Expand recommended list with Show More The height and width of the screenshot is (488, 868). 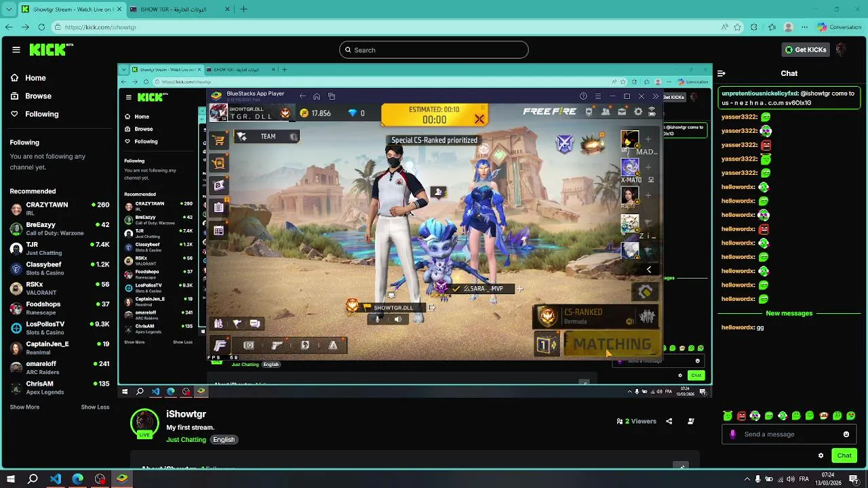pyautogui.click(x=24, y=407)
